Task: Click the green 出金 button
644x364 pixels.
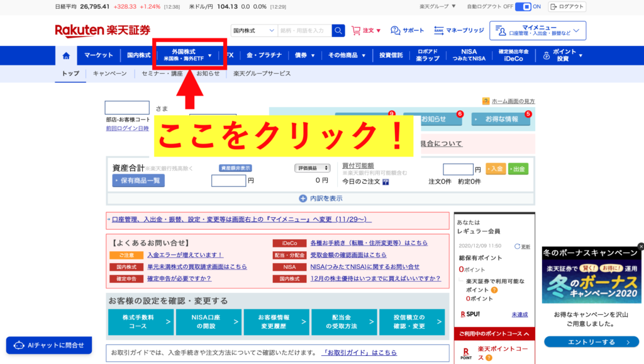Action: pos(518,169)
